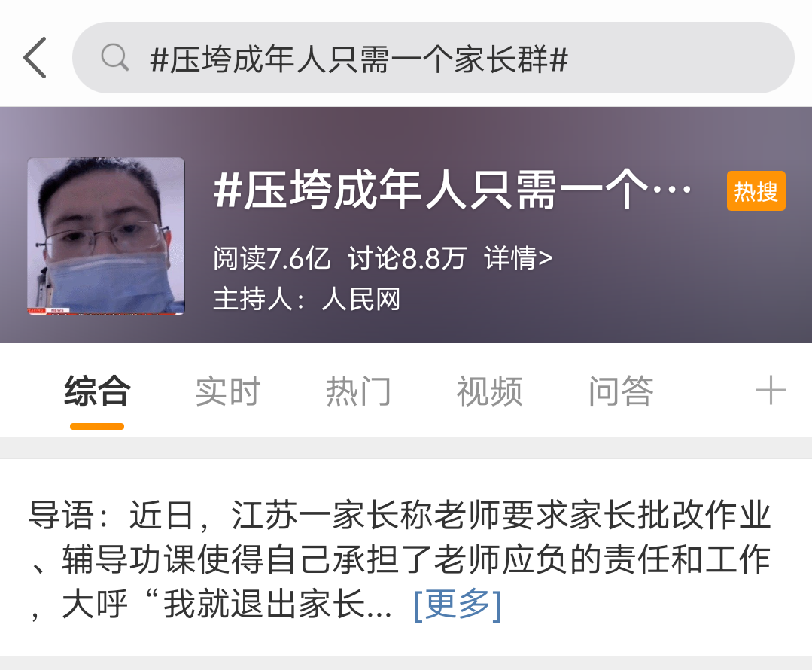Open host 人民网 profile link
812x670 pixels.
coord(361,299)
